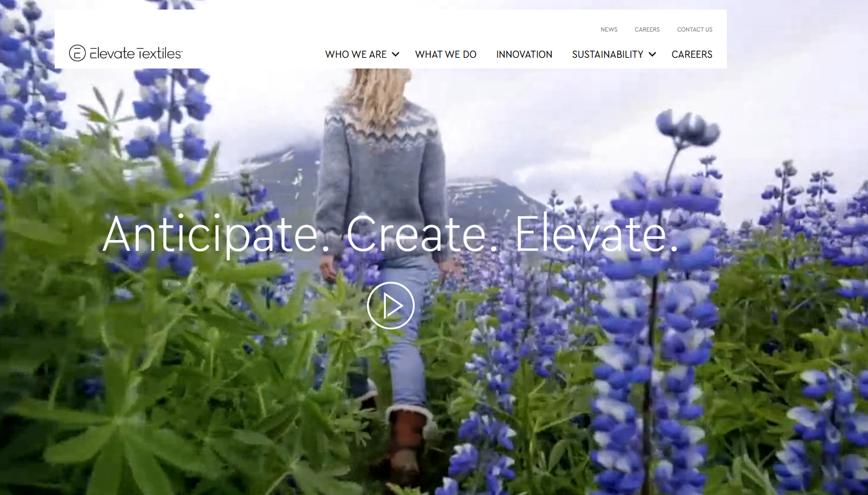Select the large CAREERS item in the main navigation

692,54
